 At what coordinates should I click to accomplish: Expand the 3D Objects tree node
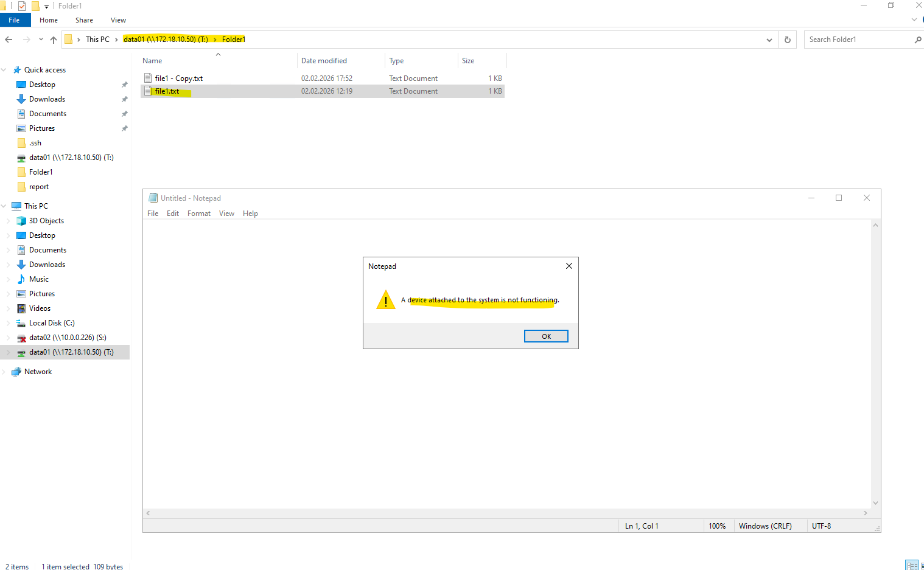[x=9, y=221]
